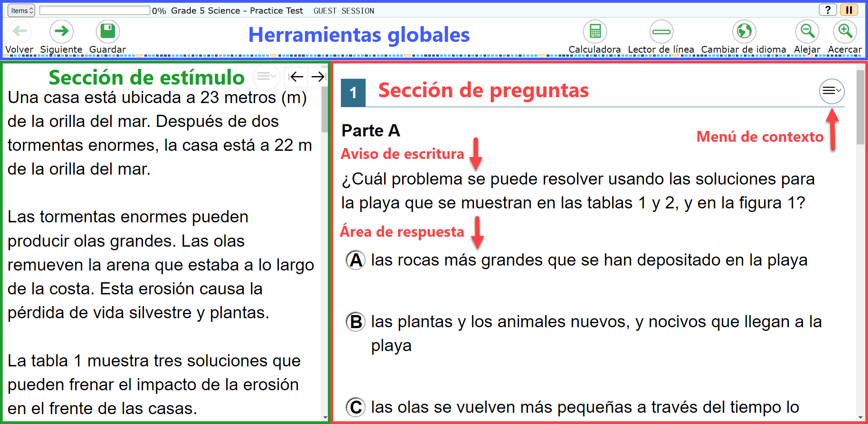The image size is (868, 424).
Task: Open the question 1 context menu
Action: point(832,91)
